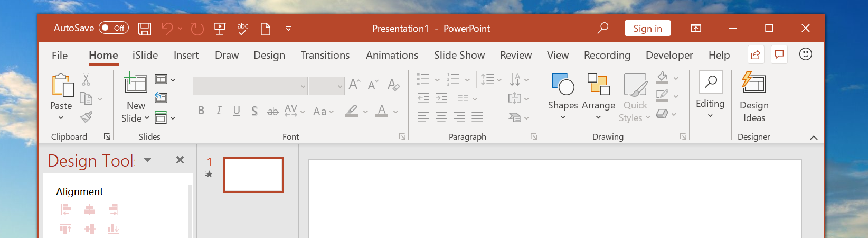The width and height of the screenshot is (868, 238).
Task: Click Clear All Formatting icon
Action: [393, 85]
